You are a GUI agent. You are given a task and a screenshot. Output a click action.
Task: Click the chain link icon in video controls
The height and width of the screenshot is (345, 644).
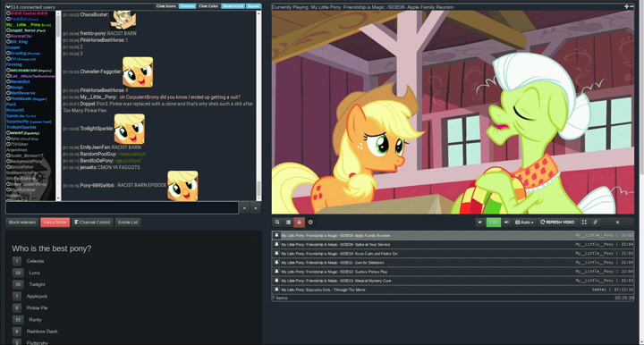pos(595,222)
